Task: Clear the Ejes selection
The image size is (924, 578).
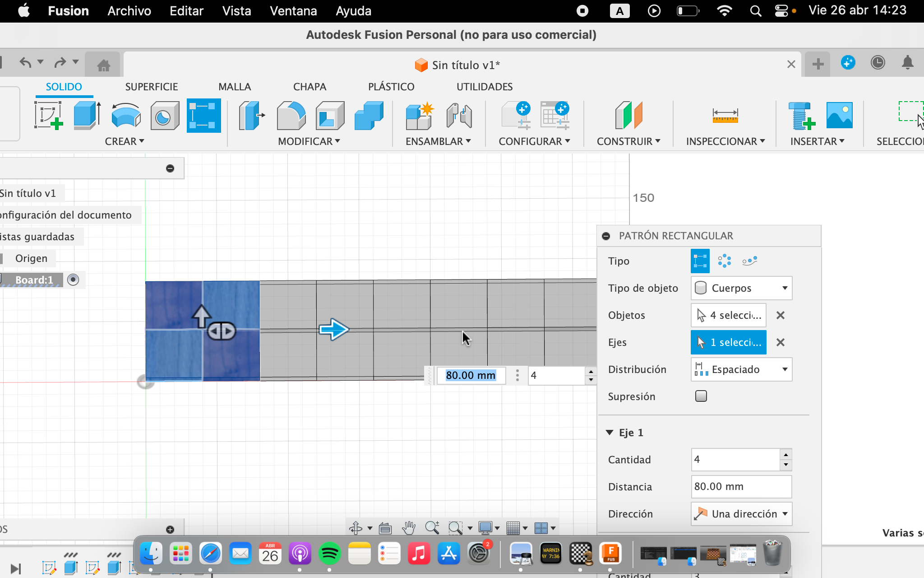Action: point(781,342)
